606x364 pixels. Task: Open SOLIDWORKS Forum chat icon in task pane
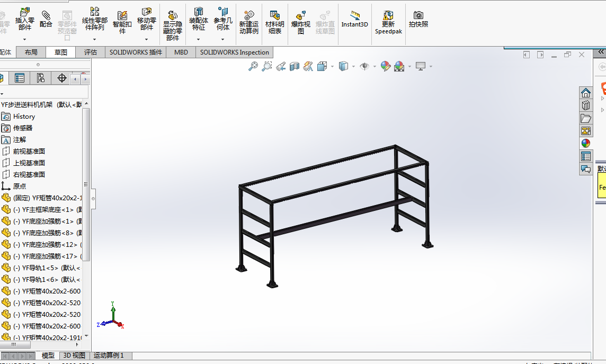(585, 169)
